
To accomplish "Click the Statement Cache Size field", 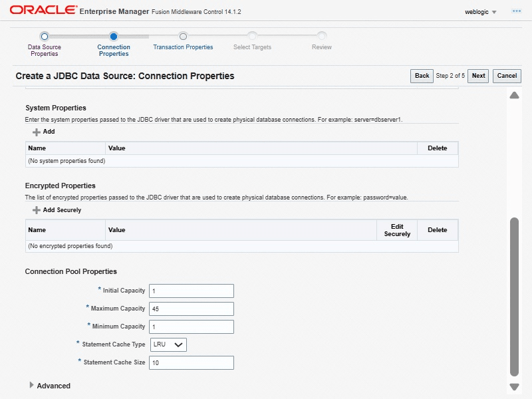I will [x=192, y=362].
